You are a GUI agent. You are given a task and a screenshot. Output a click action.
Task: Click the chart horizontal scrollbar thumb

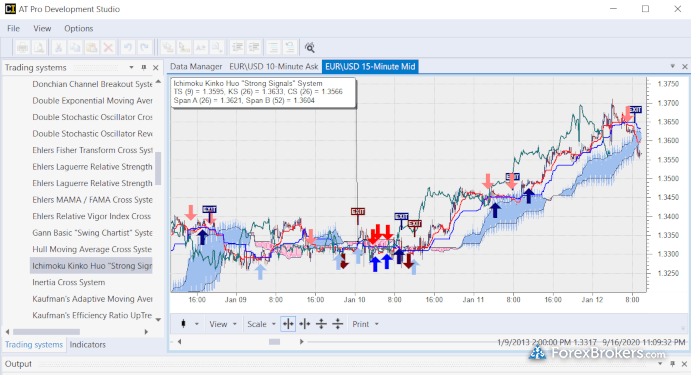pos(275,342)
